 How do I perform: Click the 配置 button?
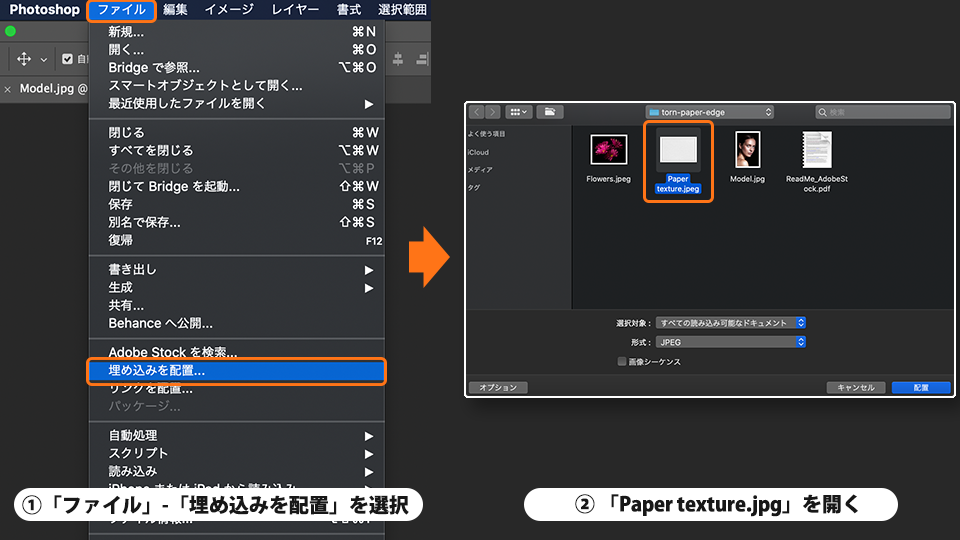pos(921,388)
